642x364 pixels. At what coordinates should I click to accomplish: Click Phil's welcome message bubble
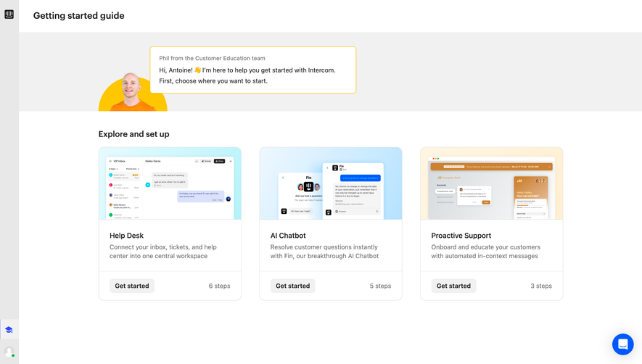(253, 70)
